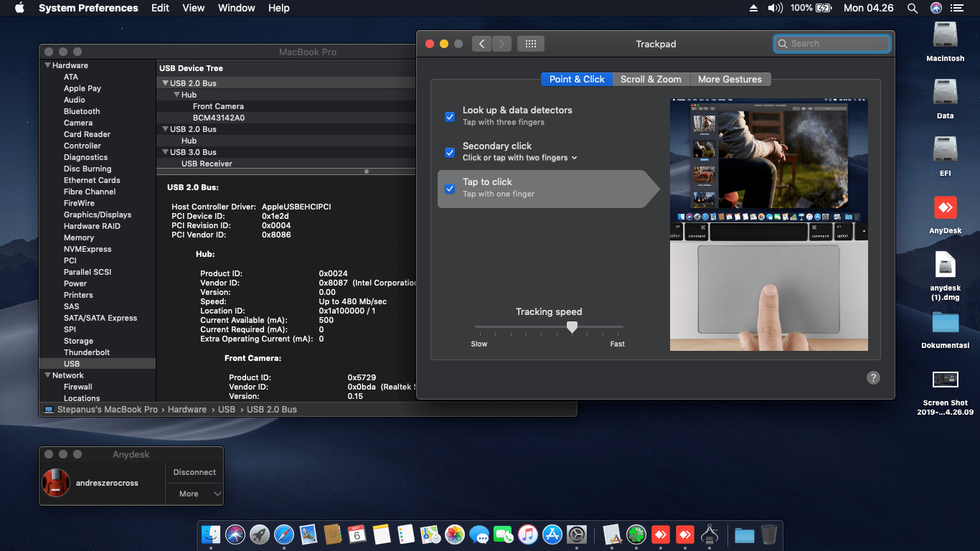The height and width of the screenshot is (551, 980).
Task: Disable Look up & data detectors checkbox
Action: coord(450,116)
